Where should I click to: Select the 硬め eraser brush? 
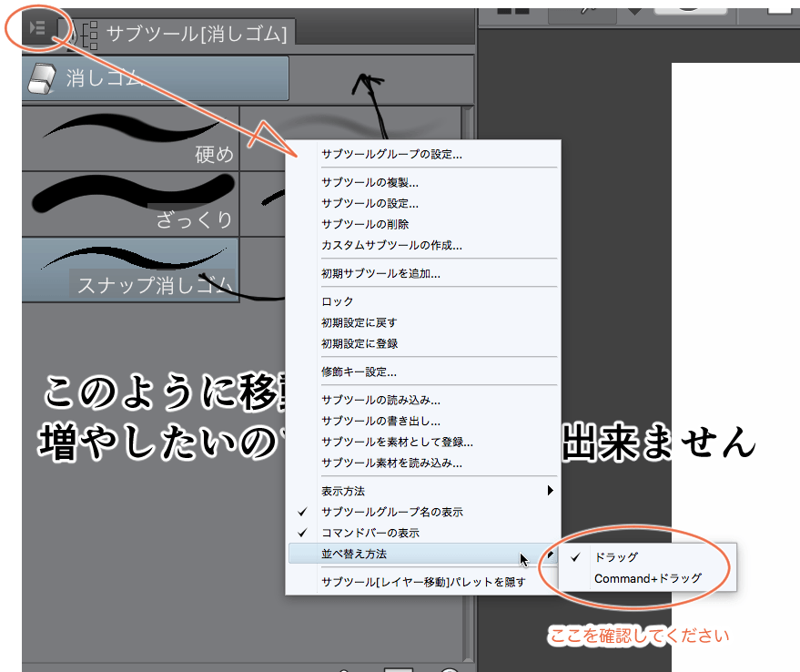(130, 138)
